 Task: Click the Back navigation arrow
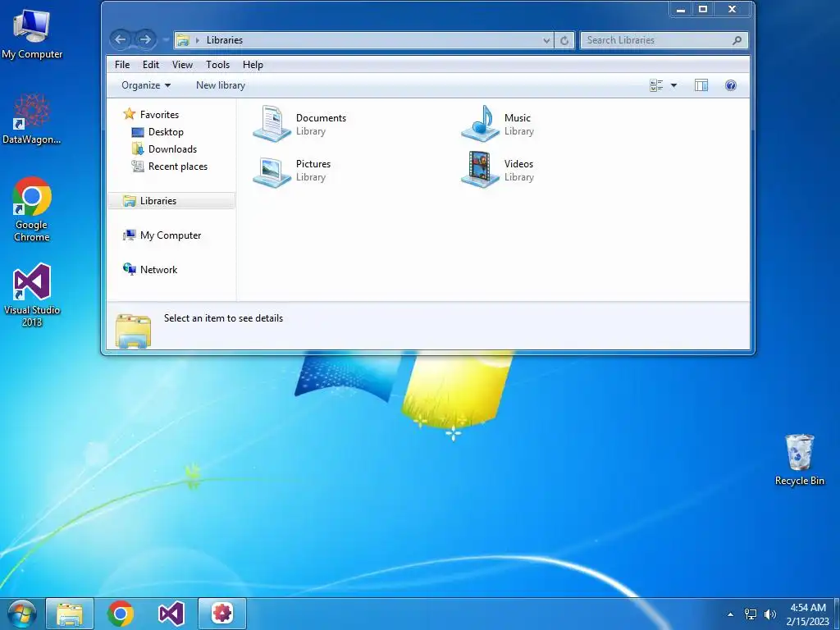point(121,39)
